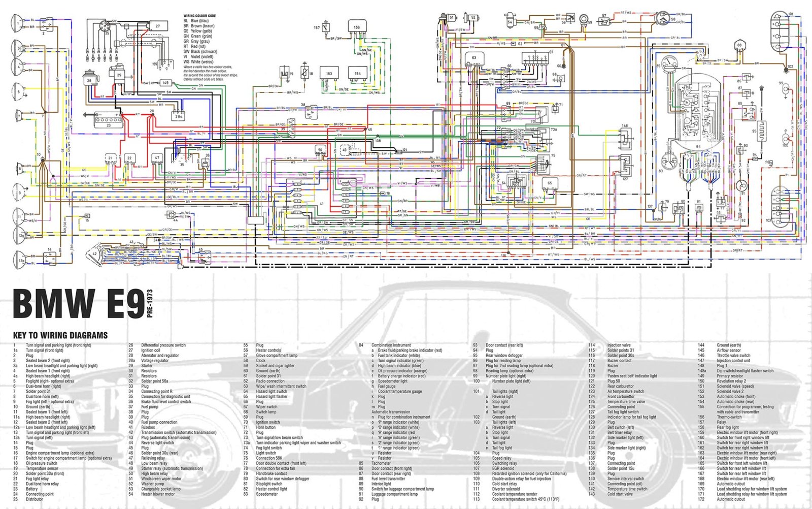Click the intermittent wiper switch box 63
The image size is (812, 509).
pos(474,59)
